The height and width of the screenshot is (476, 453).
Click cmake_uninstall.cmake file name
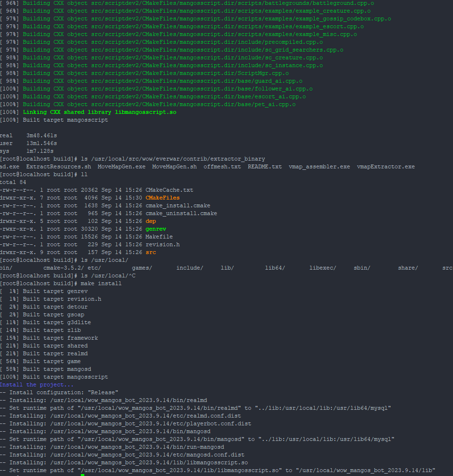[x=181, y=213]
